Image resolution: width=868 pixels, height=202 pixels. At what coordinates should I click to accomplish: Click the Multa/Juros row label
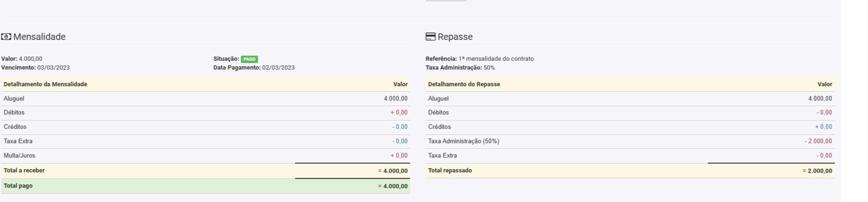19,156
